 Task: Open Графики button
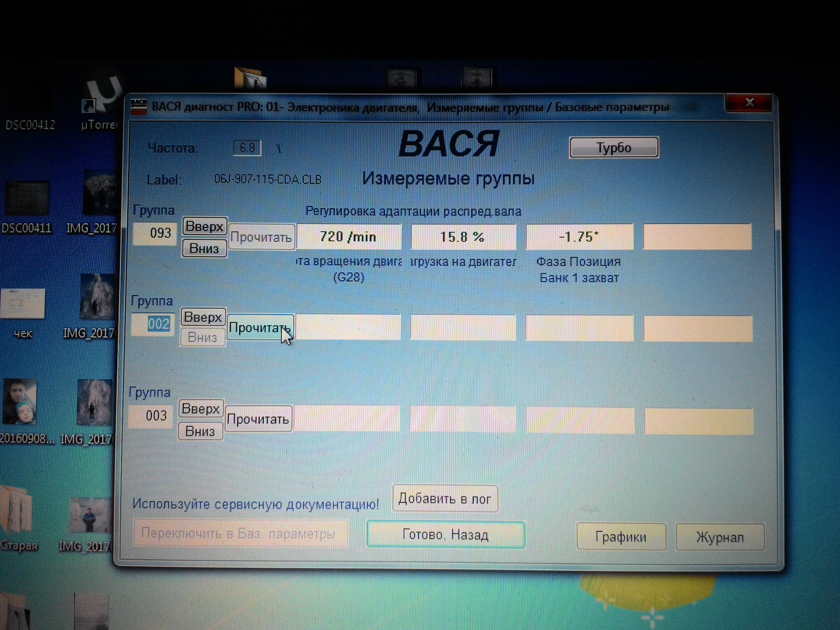621,536
